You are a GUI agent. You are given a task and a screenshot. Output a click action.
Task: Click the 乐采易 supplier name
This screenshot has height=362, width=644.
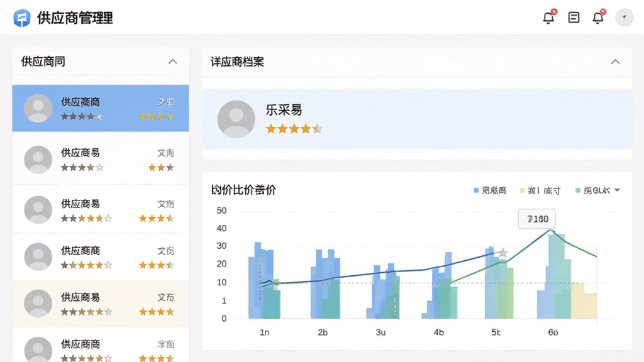tap(284, 110)
